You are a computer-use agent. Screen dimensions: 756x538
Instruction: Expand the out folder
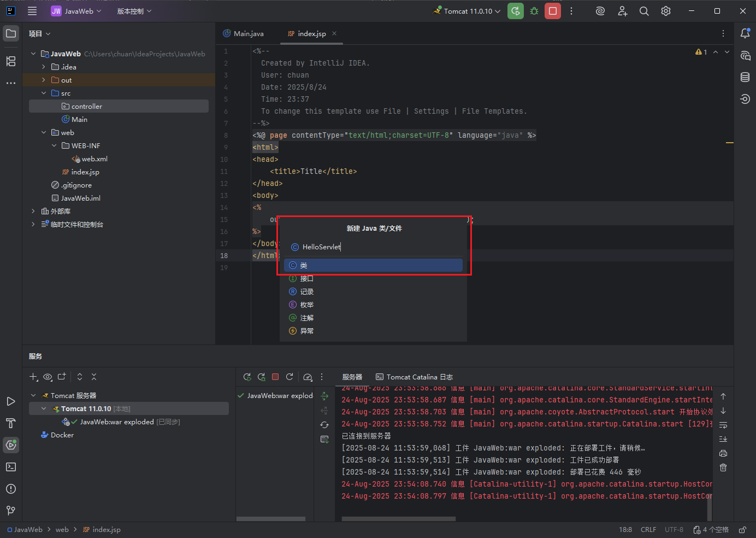44,80
